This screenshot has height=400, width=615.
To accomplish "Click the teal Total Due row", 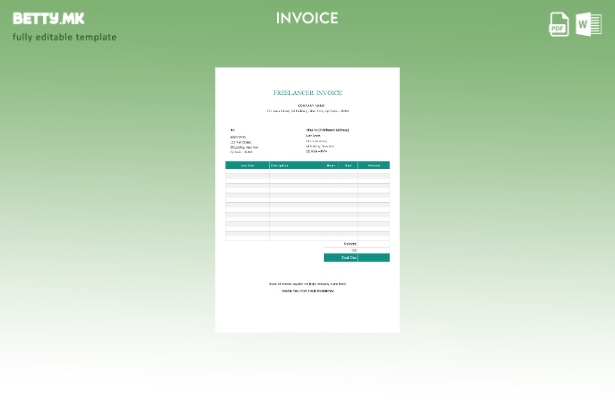I will click(356, 258).
